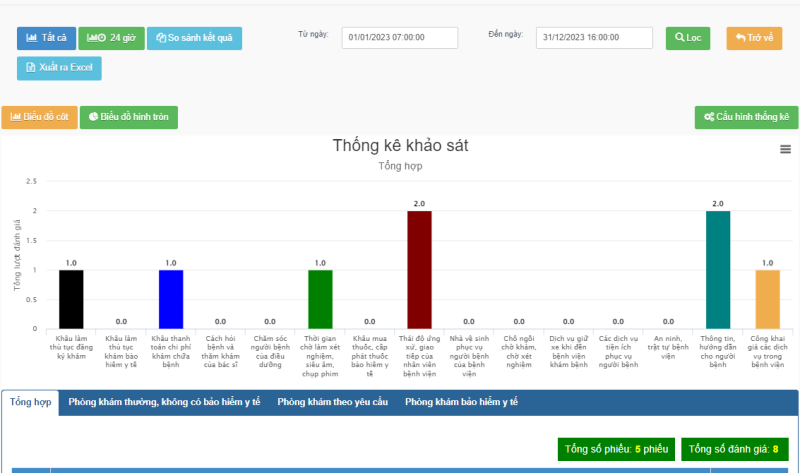Screen dimensions: 800x473
Task: Switch to "Biểu đồ hình tròn" pie chart
Action: 129,117
